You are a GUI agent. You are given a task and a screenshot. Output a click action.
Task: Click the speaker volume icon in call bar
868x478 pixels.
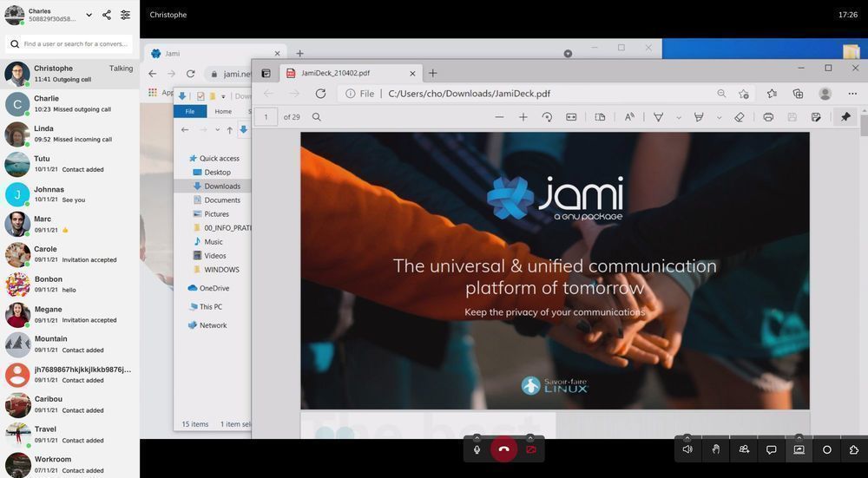(x=687, y=449)
